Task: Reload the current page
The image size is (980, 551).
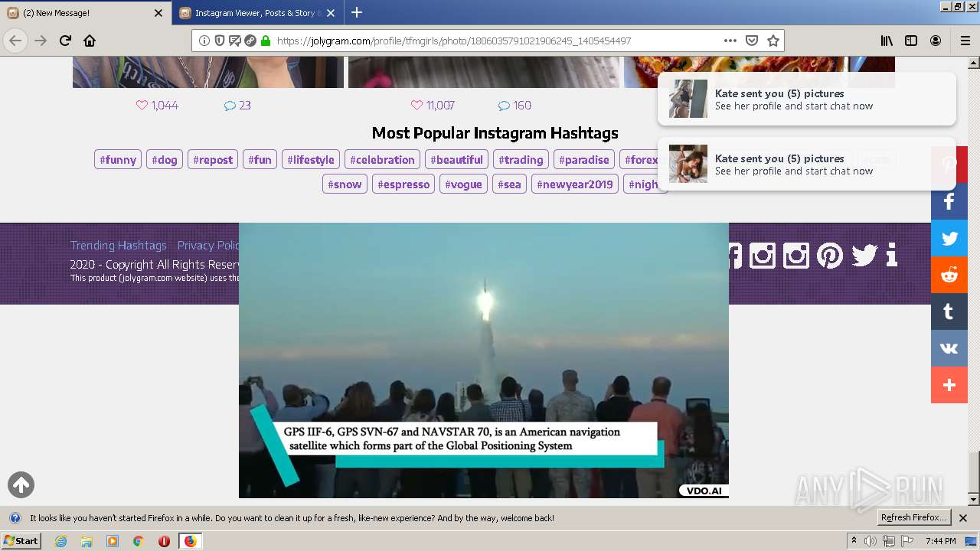Action: (65, 41)
